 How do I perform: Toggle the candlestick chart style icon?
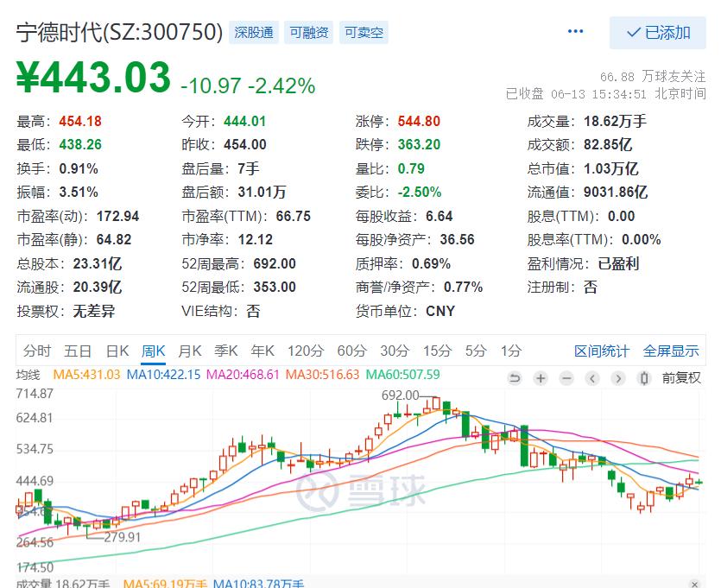coord(643,377)
